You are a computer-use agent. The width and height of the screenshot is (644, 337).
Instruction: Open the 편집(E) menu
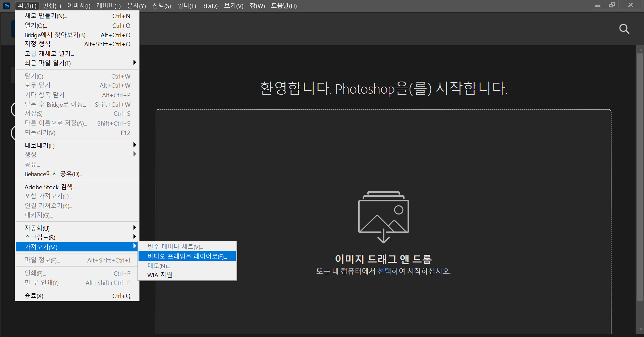click(52, 6)
